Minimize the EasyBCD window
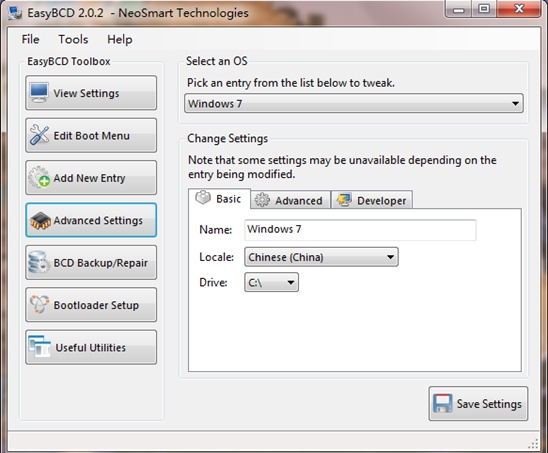Viewport: 548px width, 453px height. [x=458, y=9]
